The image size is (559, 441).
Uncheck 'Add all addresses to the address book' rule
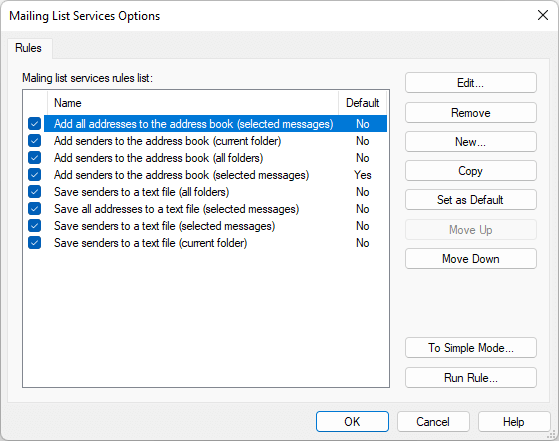point(35,124)
